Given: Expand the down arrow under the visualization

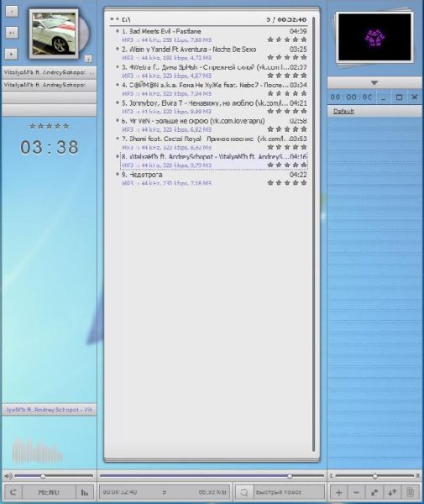Looking at the screenshot, I should [x=374, y=83].
